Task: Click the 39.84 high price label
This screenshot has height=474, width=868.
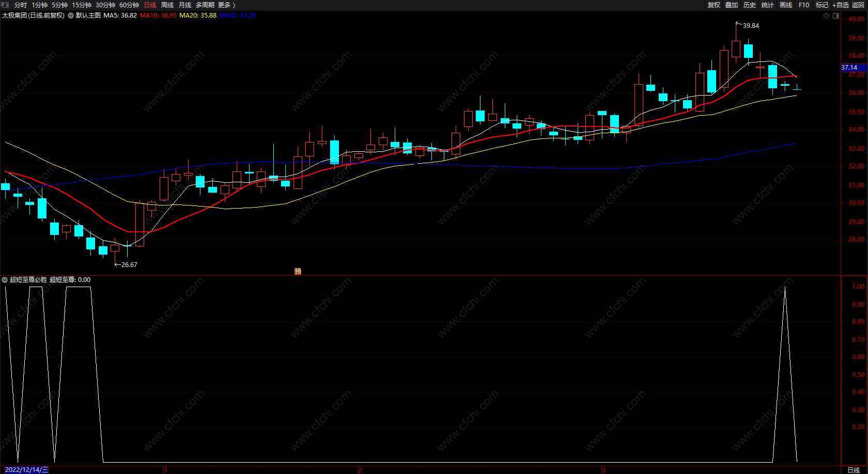Action: click(x=751, y=26)
